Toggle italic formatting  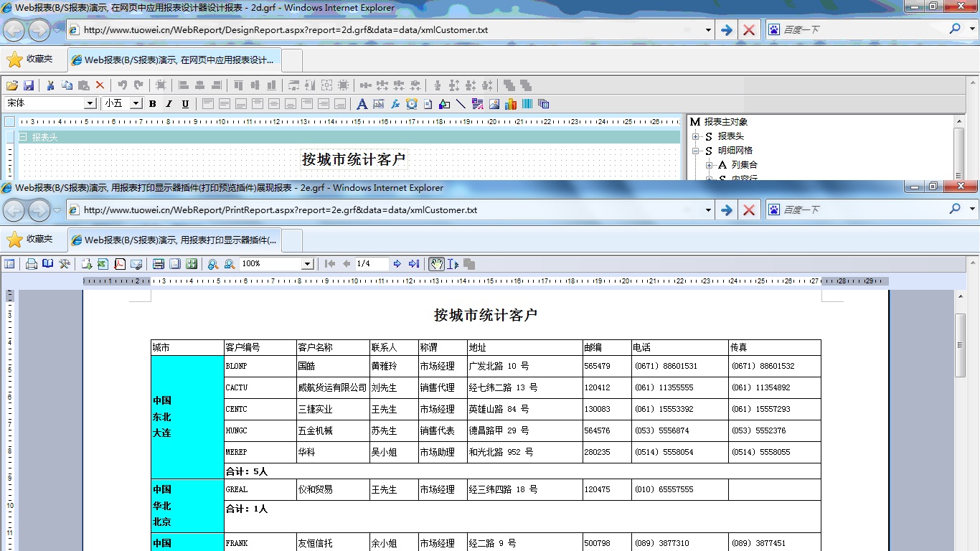pos(169,104)
